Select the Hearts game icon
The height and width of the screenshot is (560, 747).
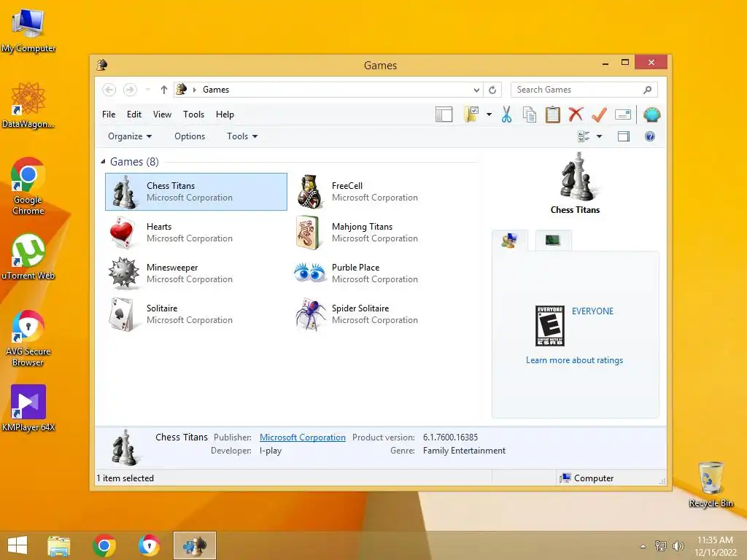[123, 233]
